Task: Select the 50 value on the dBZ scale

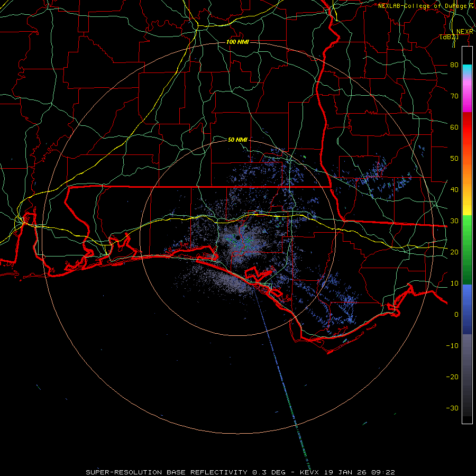Action: [454, 159]
